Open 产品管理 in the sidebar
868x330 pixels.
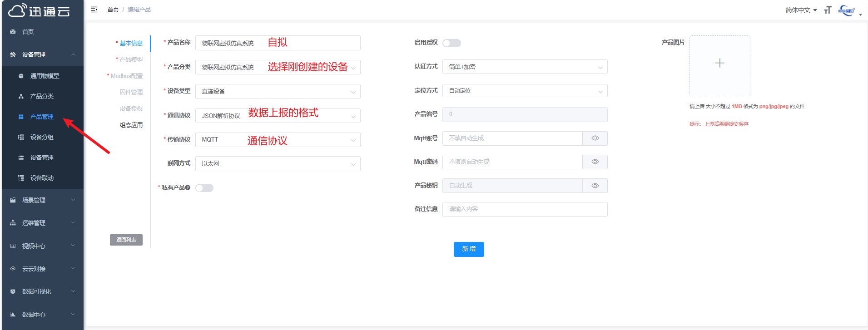coord(42,117)
